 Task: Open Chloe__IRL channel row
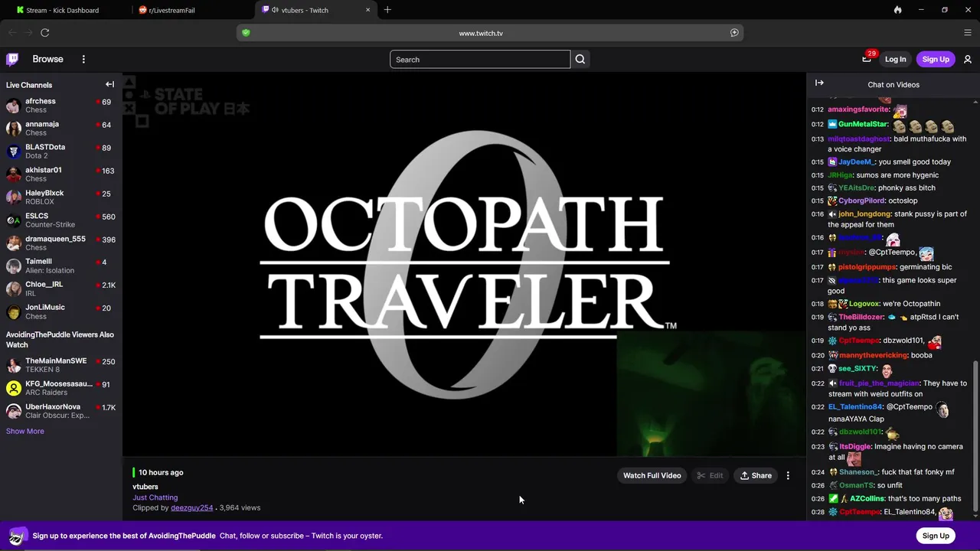point(61,289)
